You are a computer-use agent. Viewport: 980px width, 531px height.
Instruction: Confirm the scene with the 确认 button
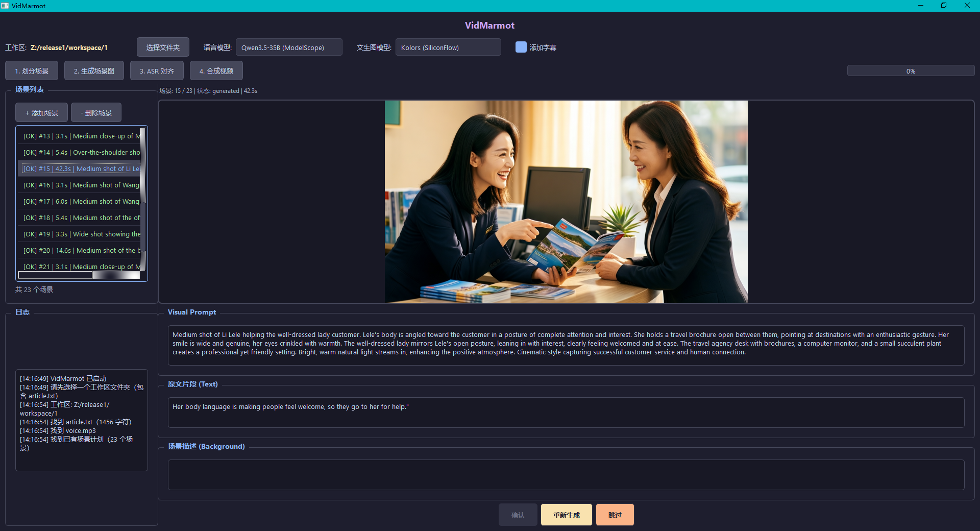(518, 515)
